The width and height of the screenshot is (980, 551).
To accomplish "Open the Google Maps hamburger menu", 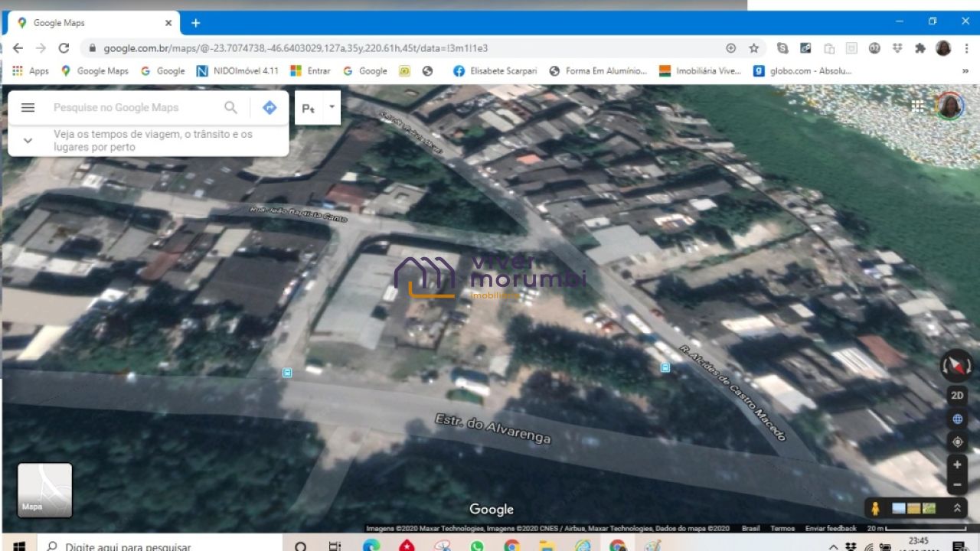I will (28, 108).
